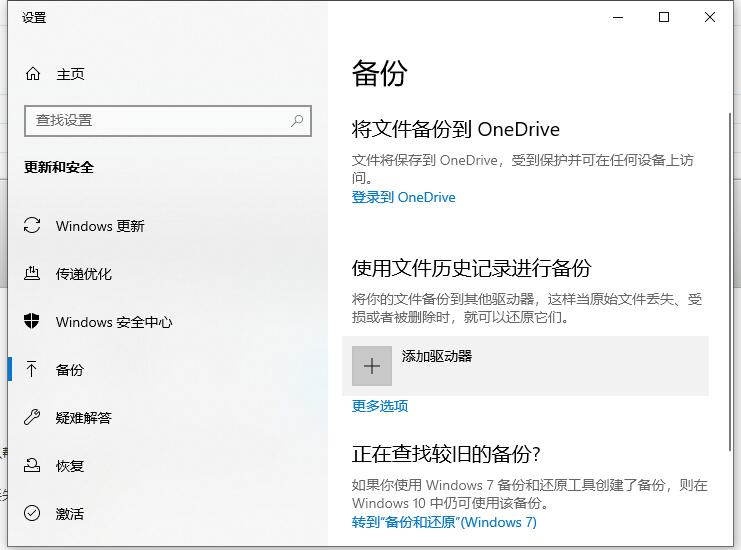Go to 转到"备份和还原"(Windows 7) link
Viewport: 741px width, 550px height.
coord(444,522)
